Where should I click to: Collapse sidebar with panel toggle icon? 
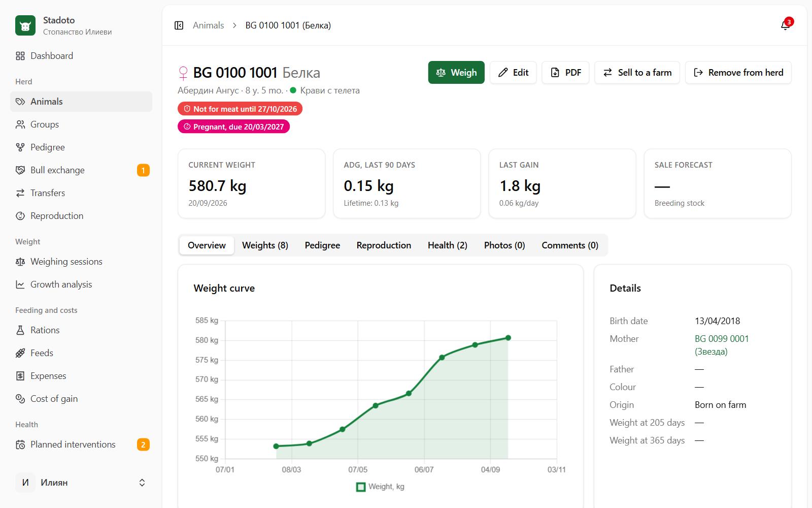click(x=179, y=25)
